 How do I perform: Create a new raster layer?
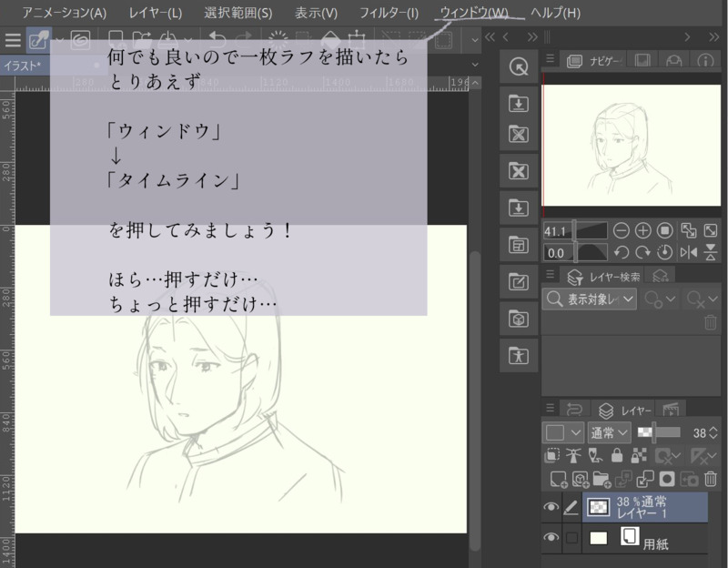[558, 479]
